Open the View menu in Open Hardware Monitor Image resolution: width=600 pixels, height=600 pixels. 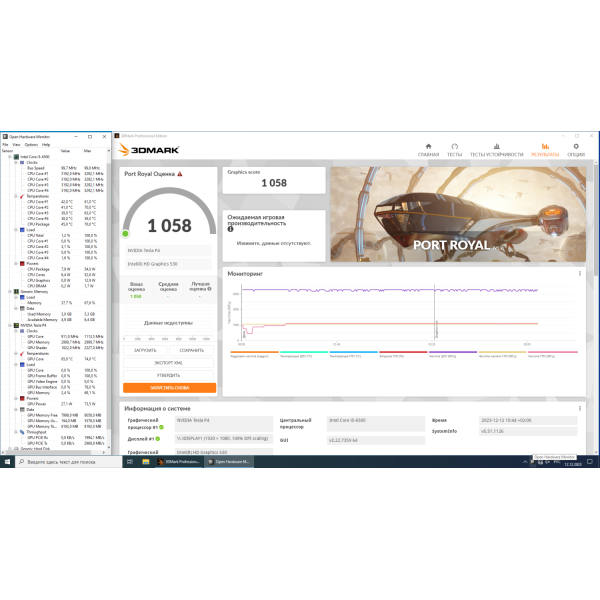(16, 145)
